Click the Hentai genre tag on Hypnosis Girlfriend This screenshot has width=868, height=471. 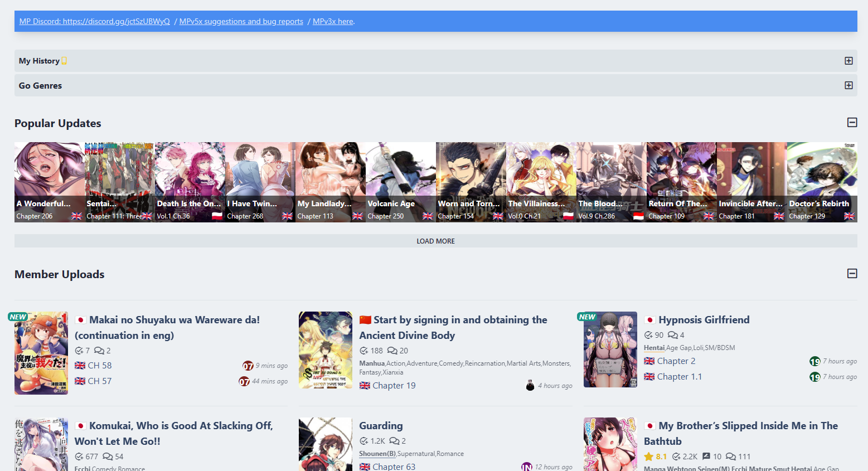[654, 348]
